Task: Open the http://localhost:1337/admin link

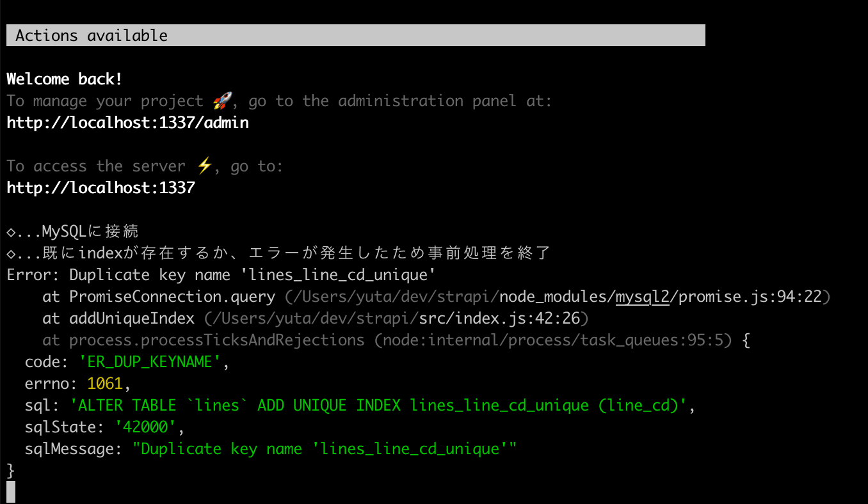Action: point(127,123)
